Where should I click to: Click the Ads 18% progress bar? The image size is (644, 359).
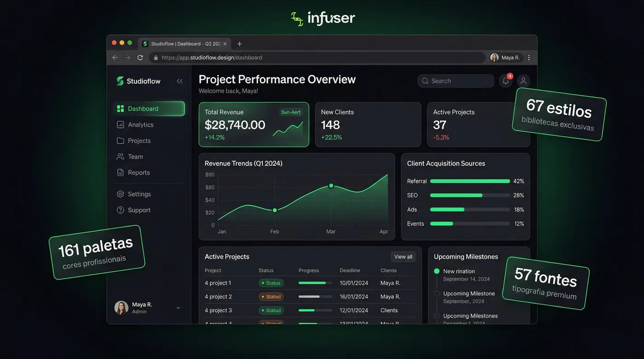point(470,210)
